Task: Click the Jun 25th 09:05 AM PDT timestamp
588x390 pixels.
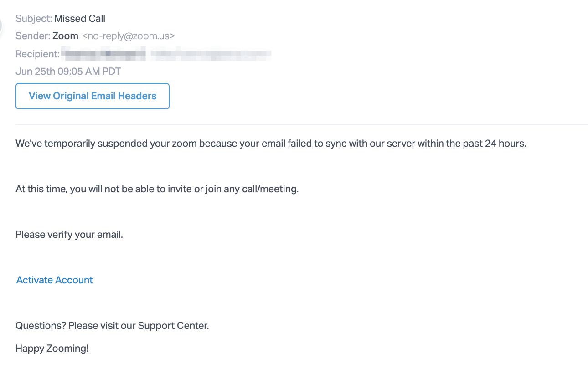Action: click(68, 72)
